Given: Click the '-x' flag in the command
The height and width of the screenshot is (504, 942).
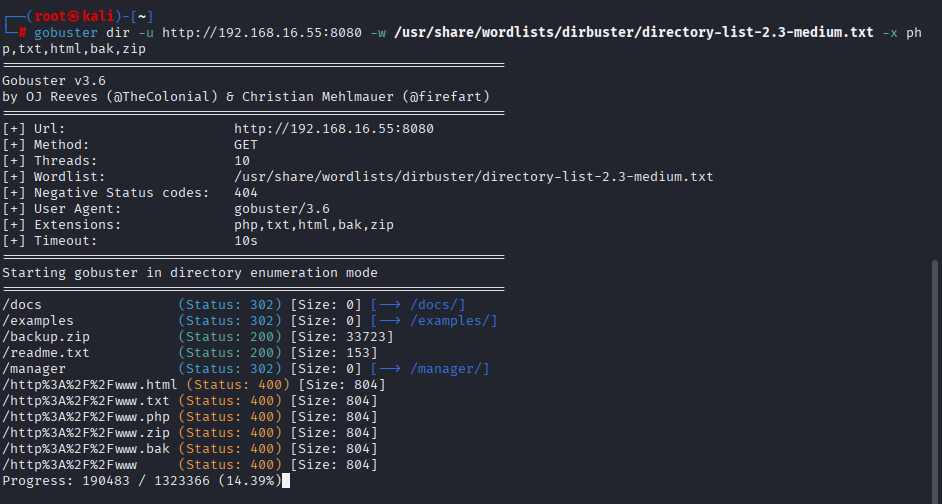Looking at the screenshot, I should click(x=890, y=32).
